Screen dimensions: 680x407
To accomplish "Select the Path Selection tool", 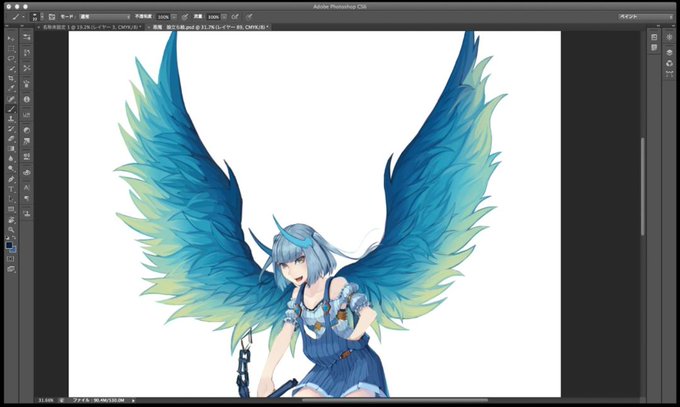I will coord(11,199).
